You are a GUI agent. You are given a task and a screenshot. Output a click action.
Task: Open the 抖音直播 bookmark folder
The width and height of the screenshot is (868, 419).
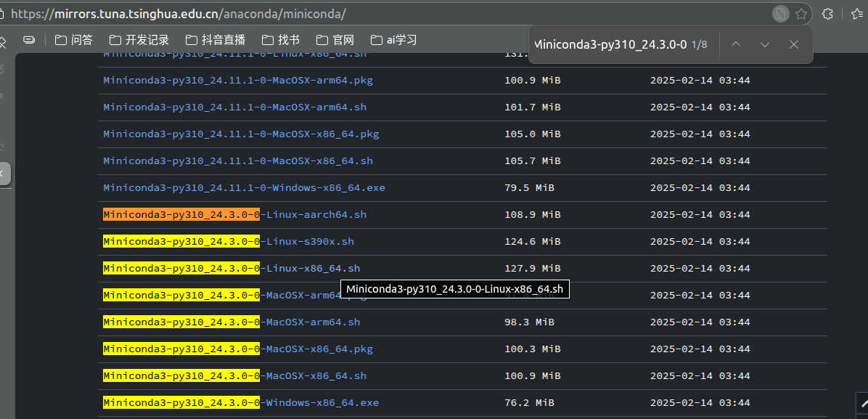(216, 40)
